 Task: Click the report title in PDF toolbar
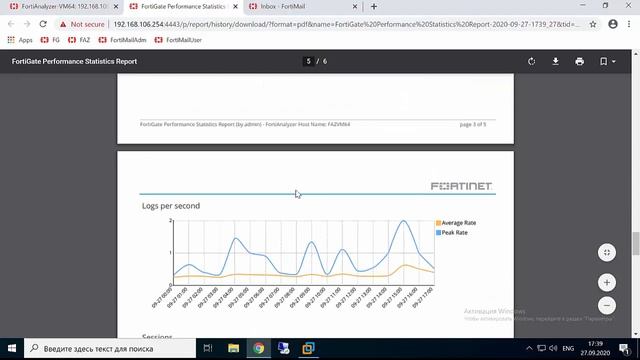tap(74, 62)
